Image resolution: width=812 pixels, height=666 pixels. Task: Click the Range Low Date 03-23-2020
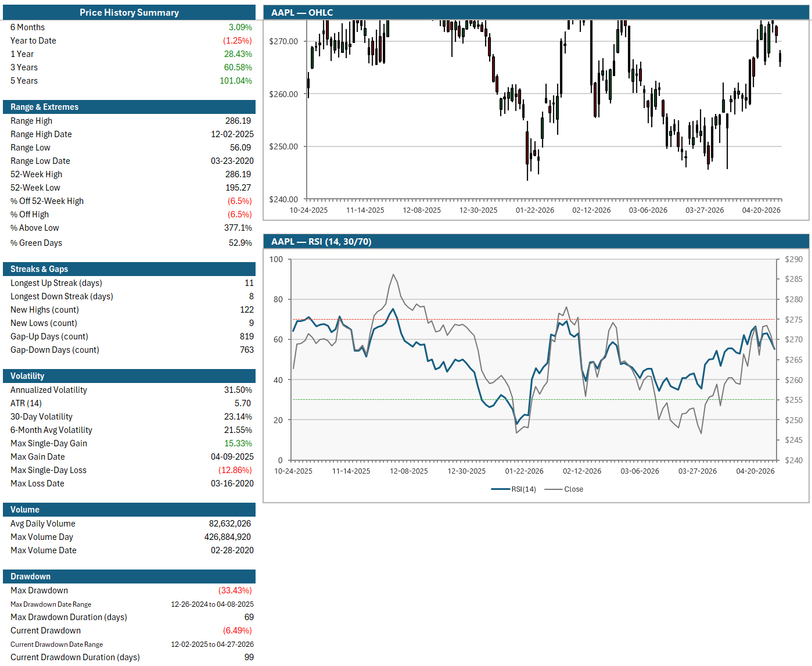click(232, 161)
